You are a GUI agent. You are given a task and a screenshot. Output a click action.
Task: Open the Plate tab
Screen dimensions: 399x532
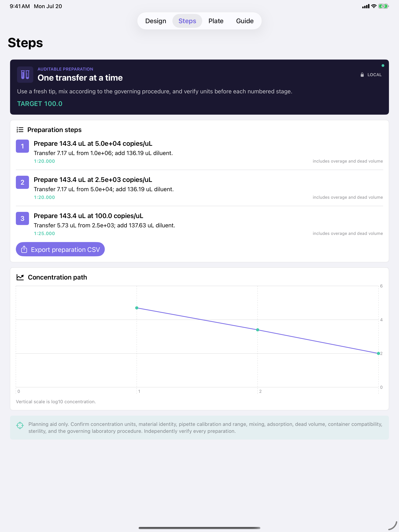(216, 21)
